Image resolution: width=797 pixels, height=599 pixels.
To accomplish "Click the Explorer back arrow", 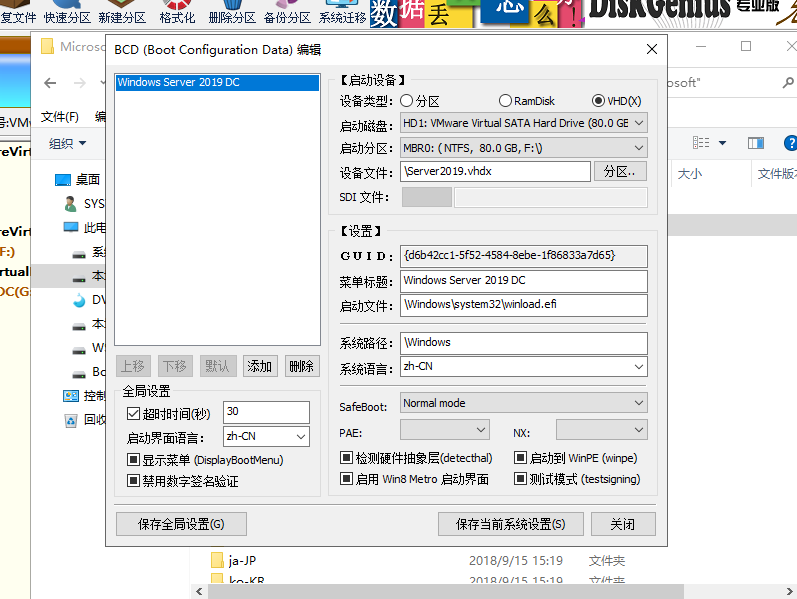I will tap(50, 82).
